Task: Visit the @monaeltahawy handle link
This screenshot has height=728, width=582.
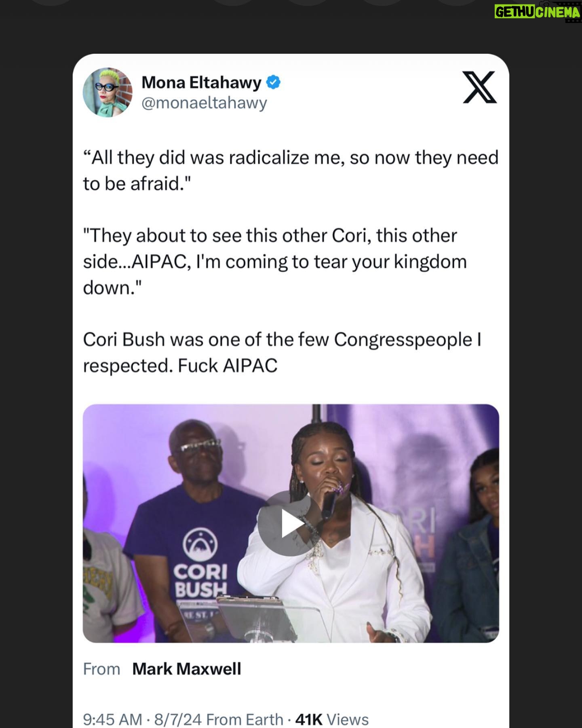Action: 204,103
